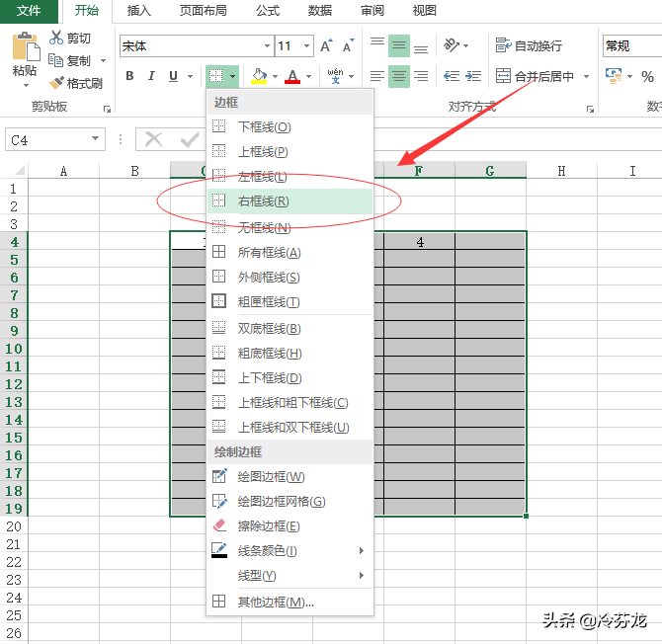The height and width of the screenshot is (644, 662).
Task: Open borders dropdown arrow
Action: [232, 76]
